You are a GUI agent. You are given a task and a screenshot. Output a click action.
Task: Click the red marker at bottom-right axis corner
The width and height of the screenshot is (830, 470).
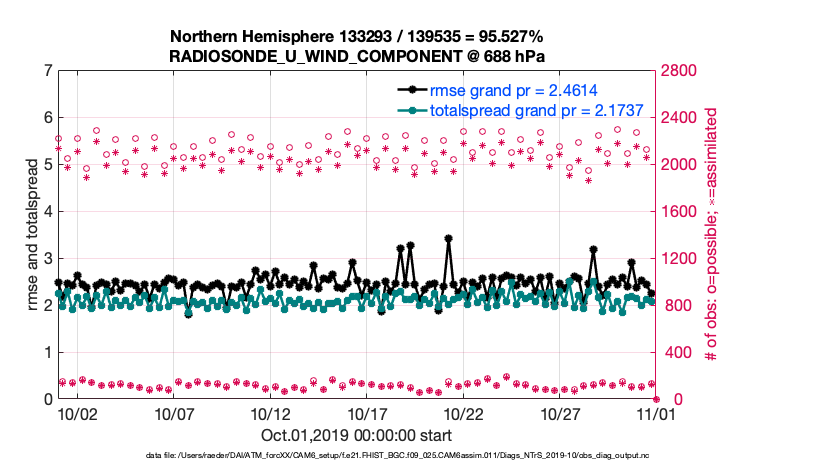[656, 399]
